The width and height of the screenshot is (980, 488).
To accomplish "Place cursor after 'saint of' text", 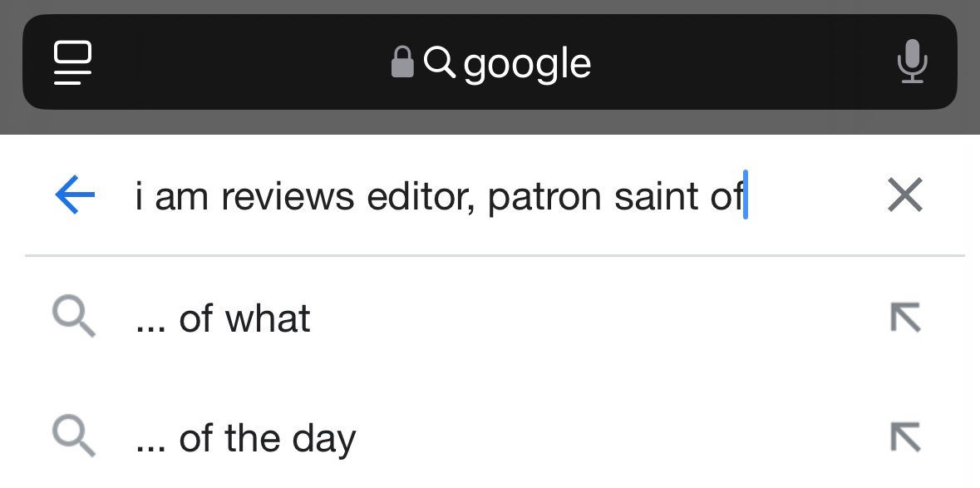I will click(744, 197).
